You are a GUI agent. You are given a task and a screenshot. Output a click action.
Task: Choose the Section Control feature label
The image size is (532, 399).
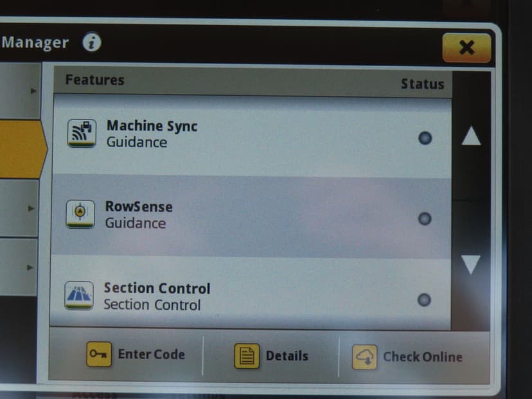(x=157, y=288)
